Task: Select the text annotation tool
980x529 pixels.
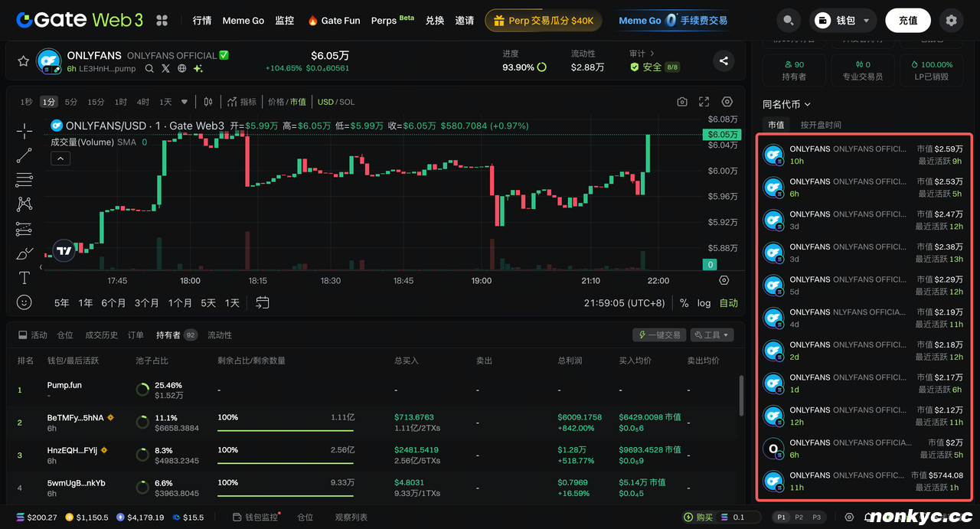Action: 24,278
